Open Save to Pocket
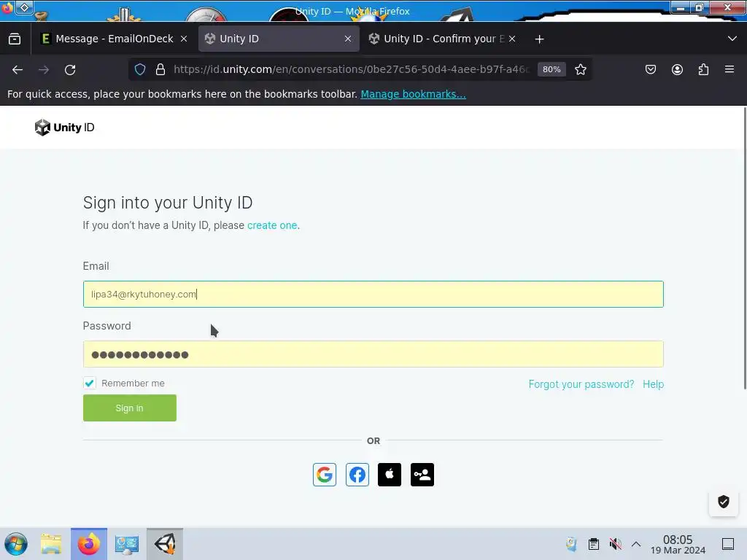747x560 pixels. click(x=650, y=69)
